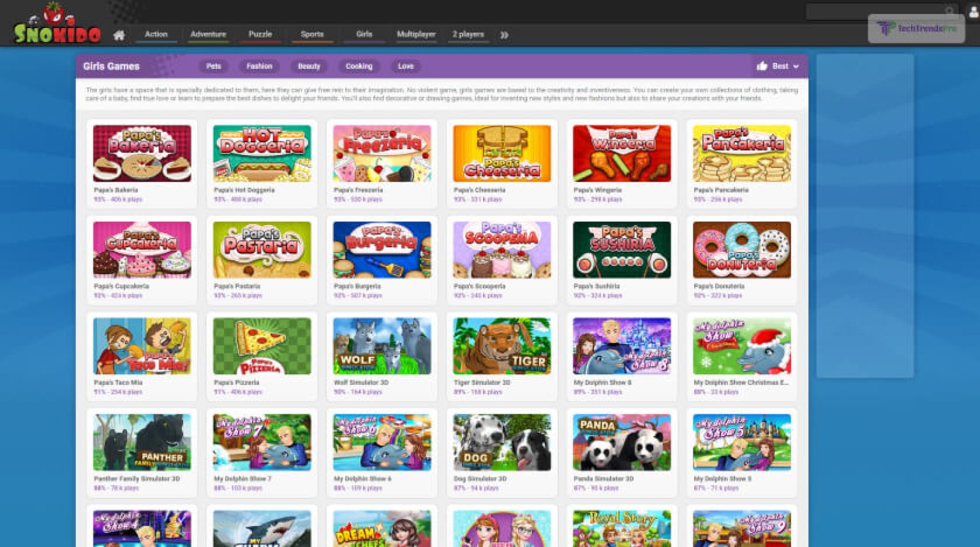Open the user account icon

point(974,11)
